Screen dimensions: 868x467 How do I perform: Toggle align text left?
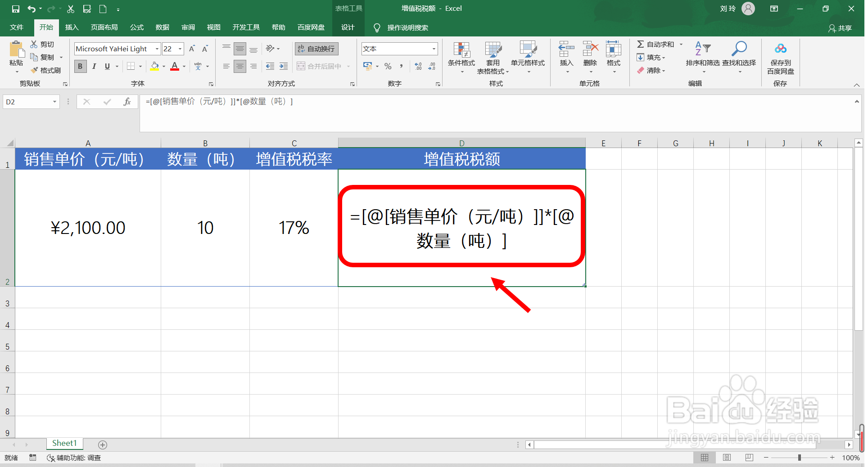[226, 66]
